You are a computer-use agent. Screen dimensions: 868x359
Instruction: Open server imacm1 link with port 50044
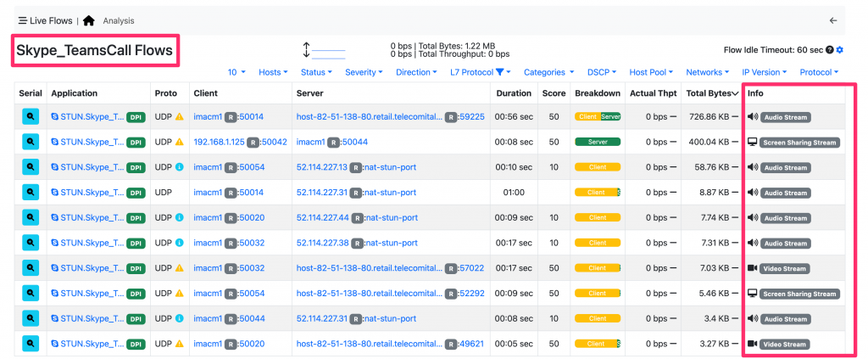tap(310, 142)
